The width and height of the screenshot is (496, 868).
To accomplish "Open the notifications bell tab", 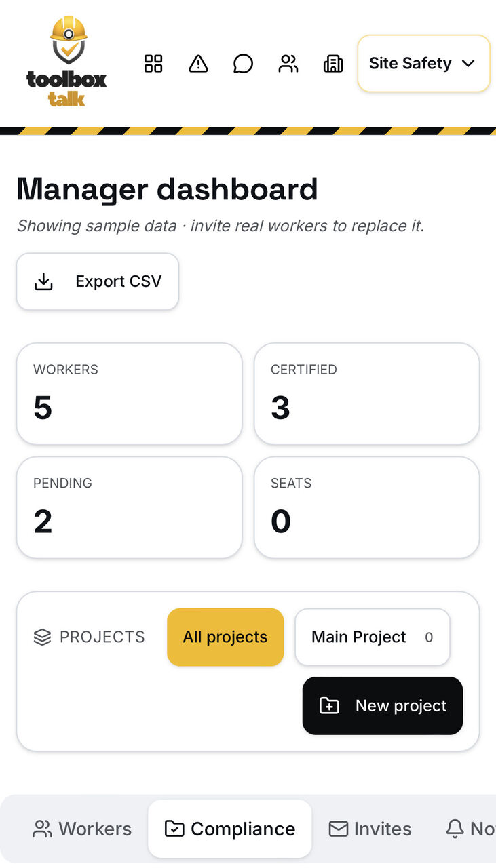I will point(470,829).
